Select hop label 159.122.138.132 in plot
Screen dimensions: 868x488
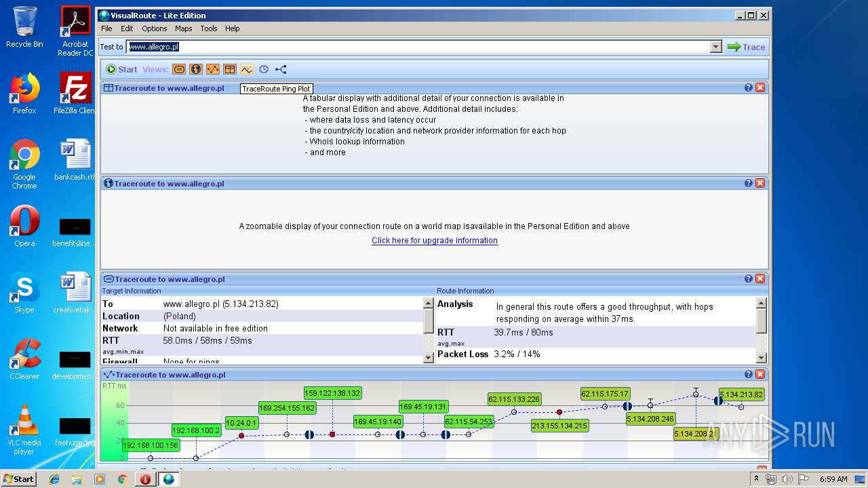click(332, 393)
